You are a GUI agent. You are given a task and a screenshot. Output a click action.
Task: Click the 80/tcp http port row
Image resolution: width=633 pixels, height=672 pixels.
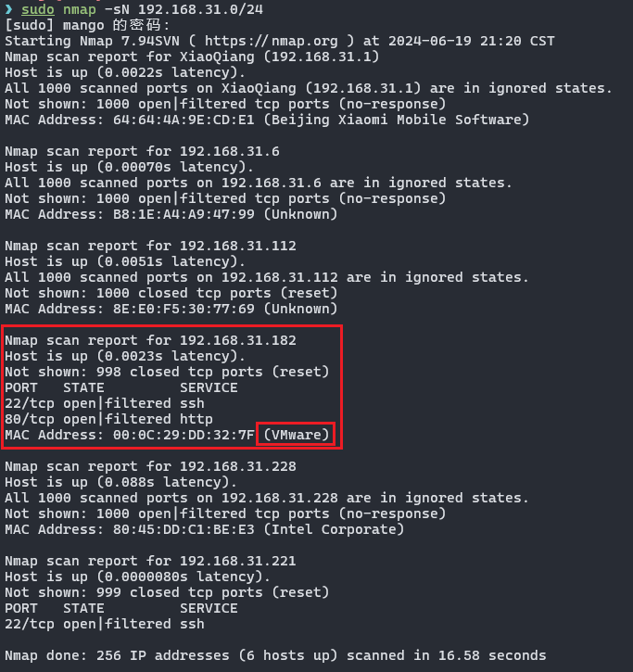coord(108,419)
